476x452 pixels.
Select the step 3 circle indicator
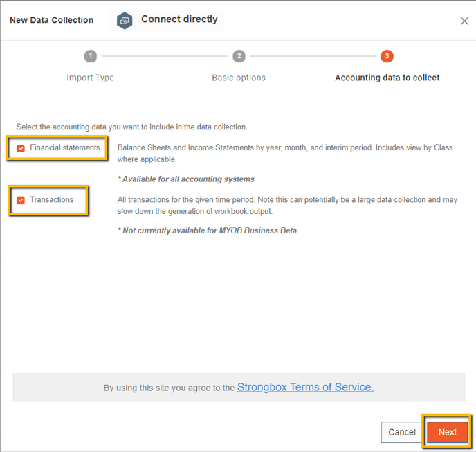click(x=387, y=56)
